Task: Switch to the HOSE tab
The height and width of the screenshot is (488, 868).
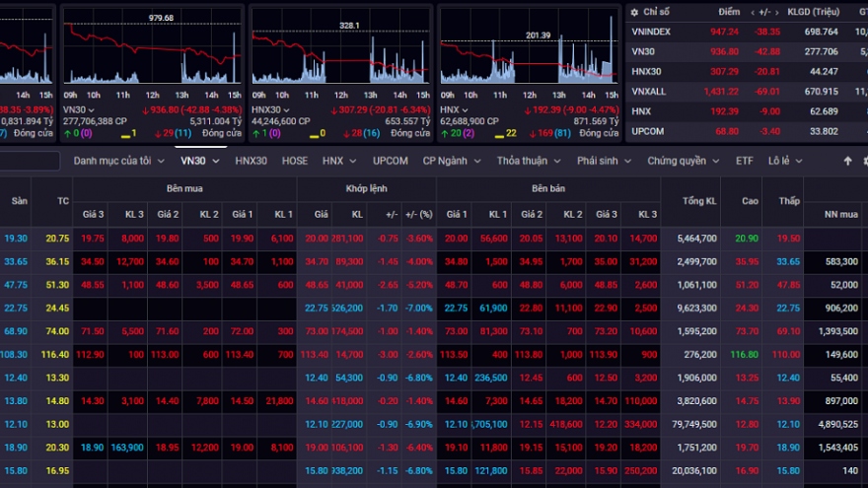Action: tap(295, 161)
